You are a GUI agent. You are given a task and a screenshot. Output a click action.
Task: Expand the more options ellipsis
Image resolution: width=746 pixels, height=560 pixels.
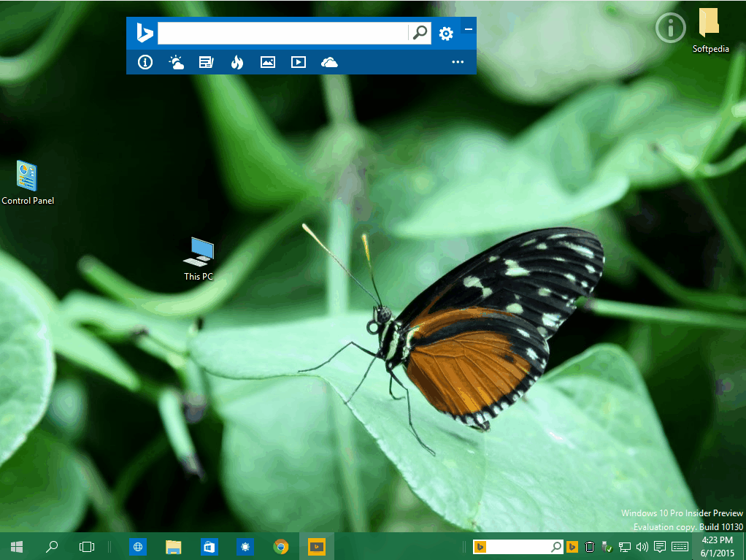(x=458, y=62)
